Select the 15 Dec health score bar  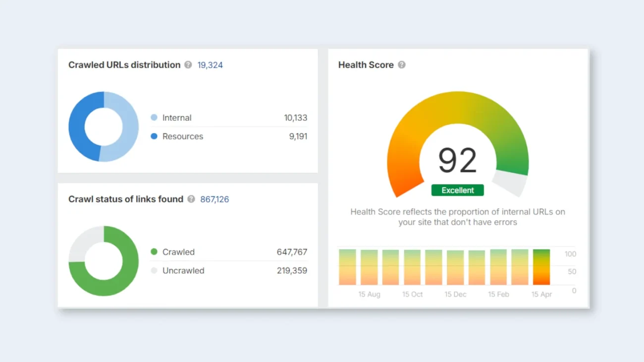pos(455,268)
